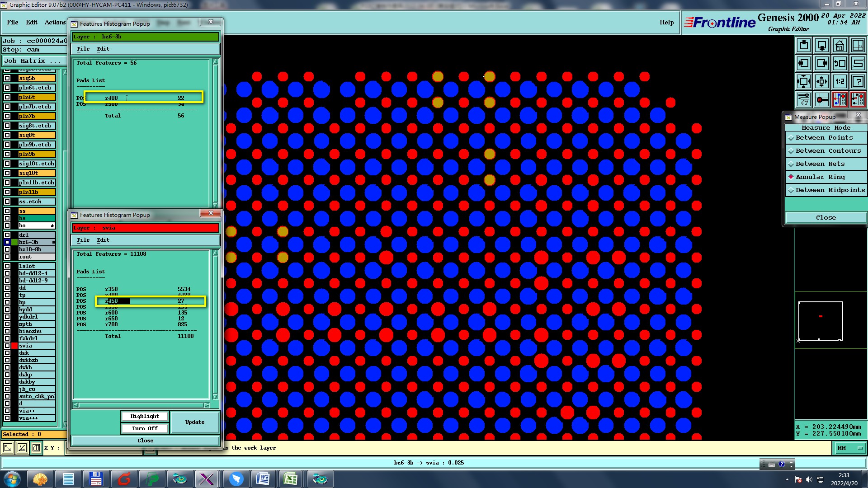The height and width of the screenshot is (488, 868).
Task: Open Edit menu in svia histogram popup
Action: 103,240
